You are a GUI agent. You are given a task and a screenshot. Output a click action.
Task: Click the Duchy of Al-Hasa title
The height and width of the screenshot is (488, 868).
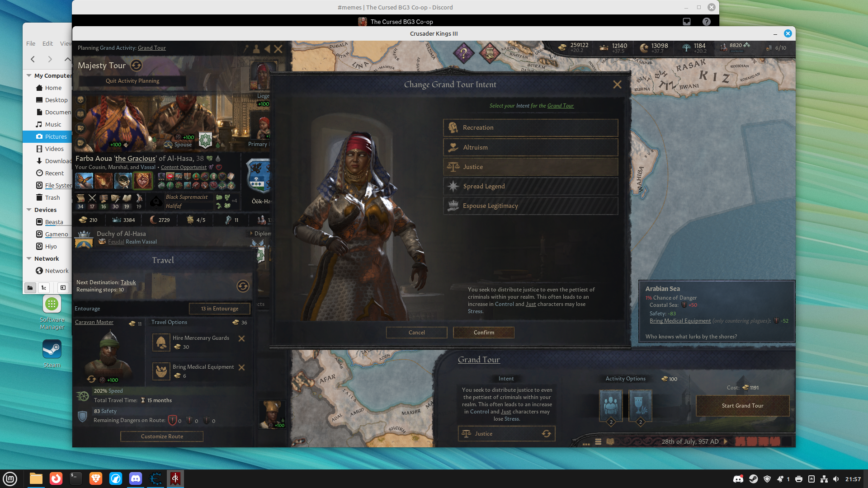tap(121, 234)
